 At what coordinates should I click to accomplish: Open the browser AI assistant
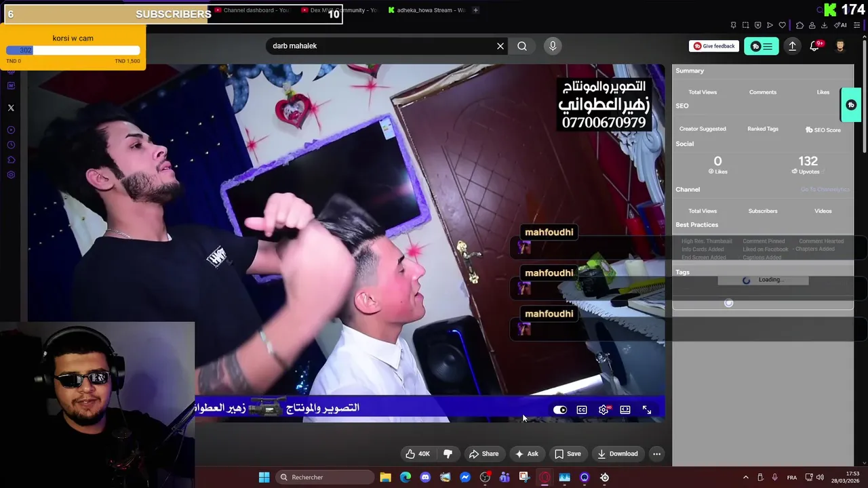point(841,26)
